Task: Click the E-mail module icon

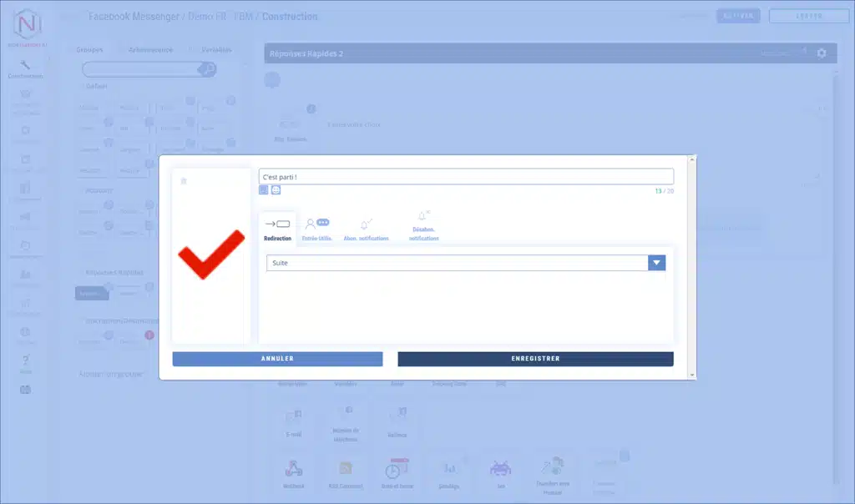Action: pyautogui.click(x=293, y=416)
